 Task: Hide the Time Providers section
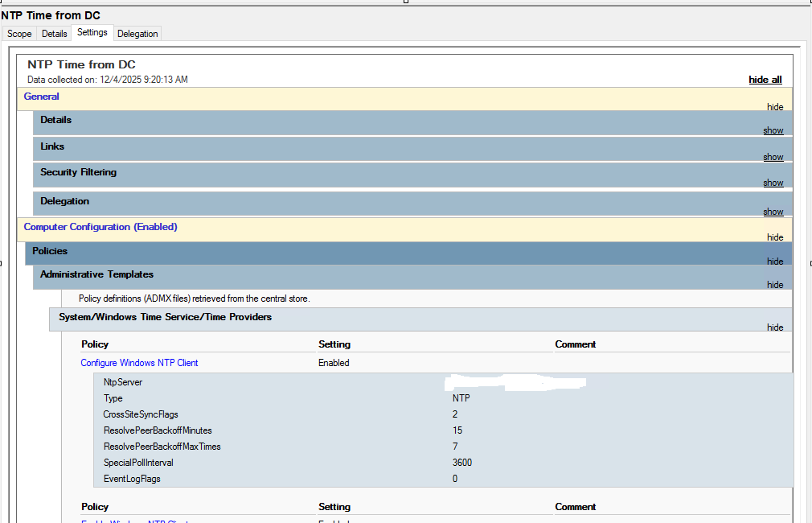coord(775,327)
